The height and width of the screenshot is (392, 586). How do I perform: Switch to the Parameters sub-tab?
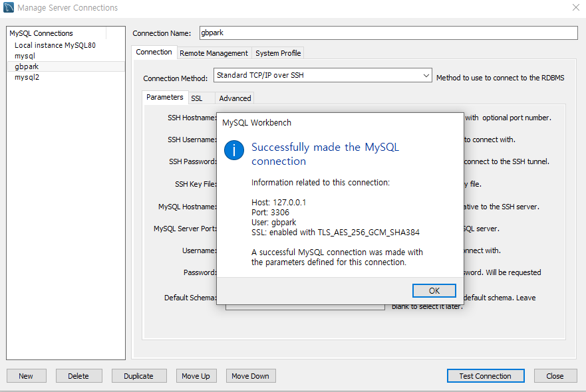click(165, 97)
